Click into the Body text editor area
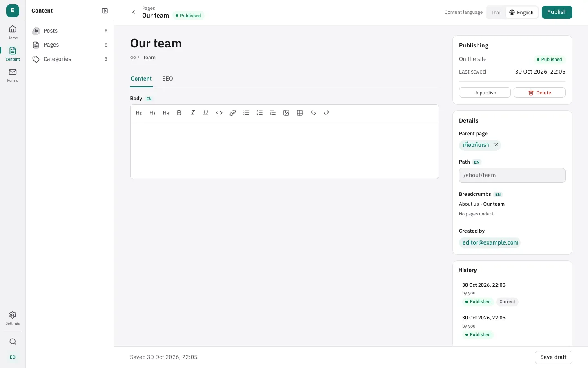Screen dimensions: 588x368 285,150
